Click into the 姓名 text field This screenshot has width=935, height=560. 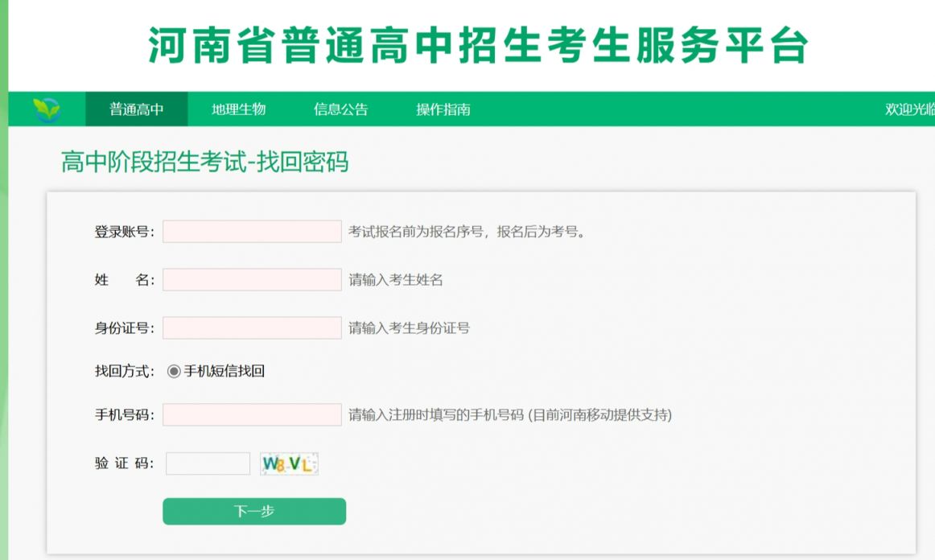(252, 280)
